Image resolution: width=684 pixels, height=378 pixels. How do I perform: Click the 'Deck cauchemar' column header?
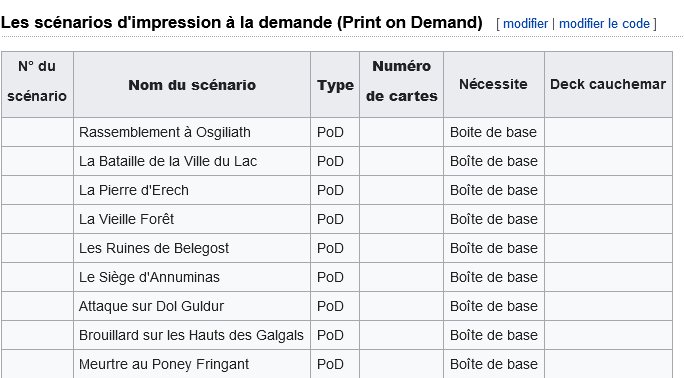[x=608, y=85]
